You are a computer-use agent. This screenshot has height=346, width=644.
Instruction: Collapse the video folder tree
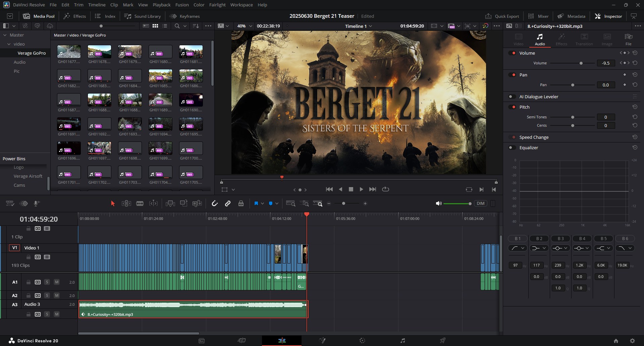pos(9,44)
